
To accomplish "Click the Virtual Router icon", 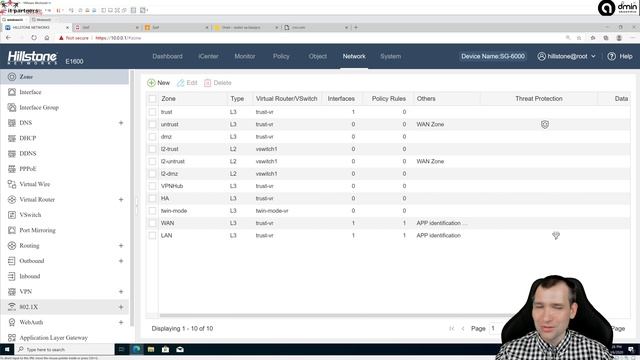I will (x=12, y=200).
